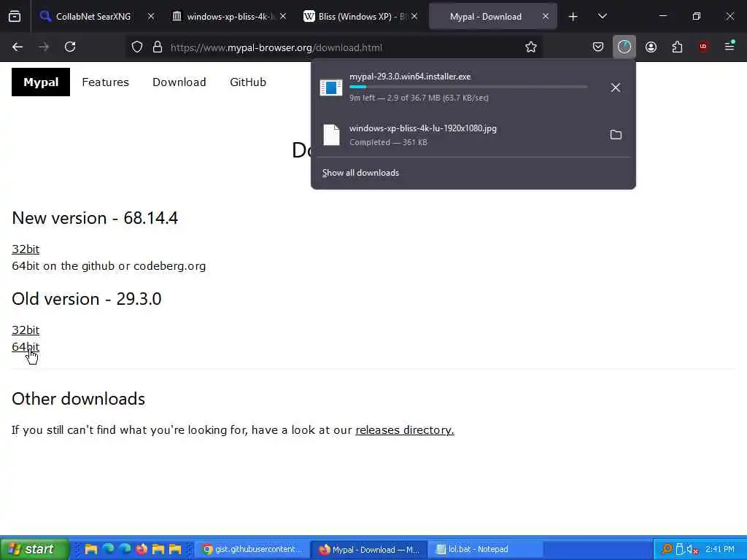The image size is (747, 560).
Task: Select the windows-xp-bliss-4k-lu-1920x1080.jpg filename
Action: click(x=423, y=128)
